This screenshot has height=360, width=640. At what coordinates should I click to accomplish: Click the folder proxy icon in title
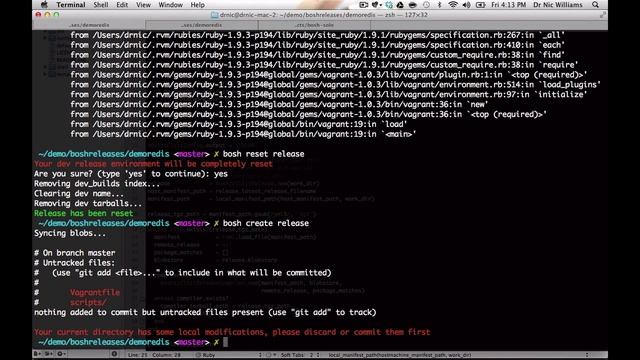[x=214, y=15]
